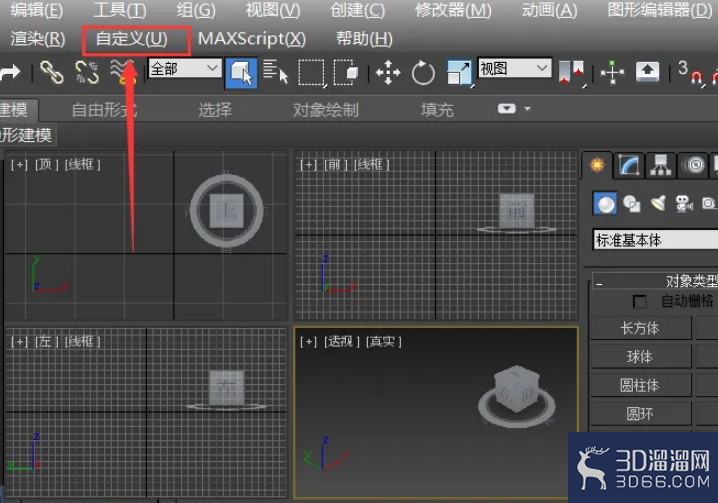Open the 帮助(H) menu
This screenshot has width=718, height=503.
[x=364, y=39]
